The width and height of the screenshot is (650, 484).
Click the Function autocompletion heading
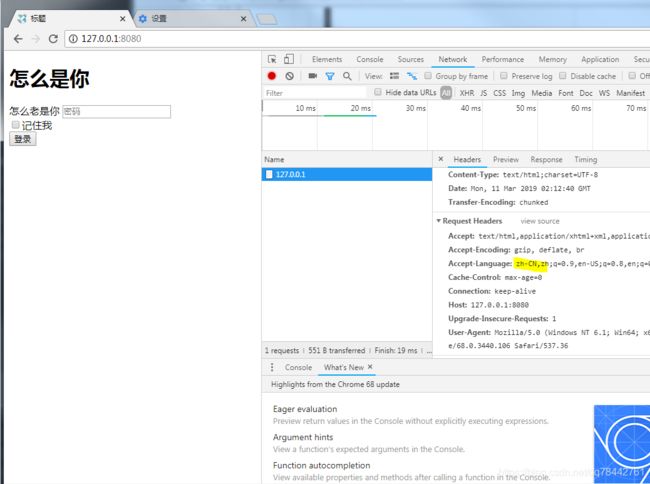[321, 465]
